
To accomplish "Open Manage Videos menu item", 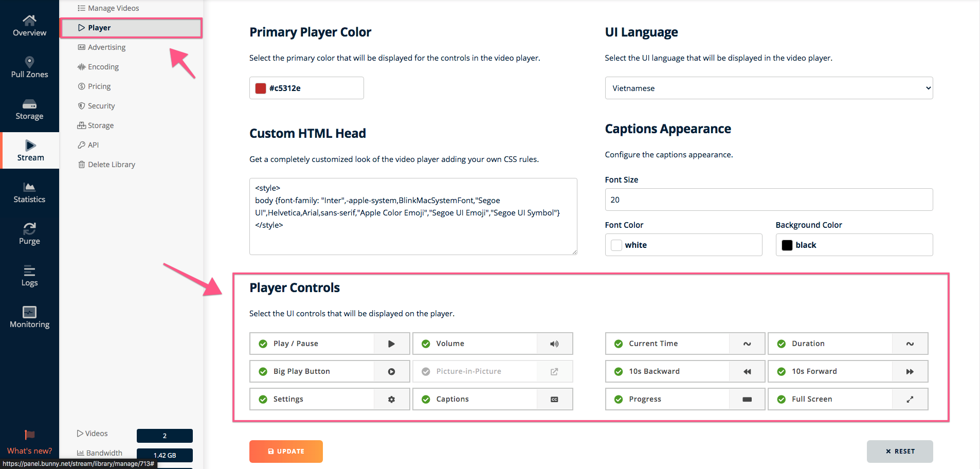I will pyautogui.click(x=108, y=8).
